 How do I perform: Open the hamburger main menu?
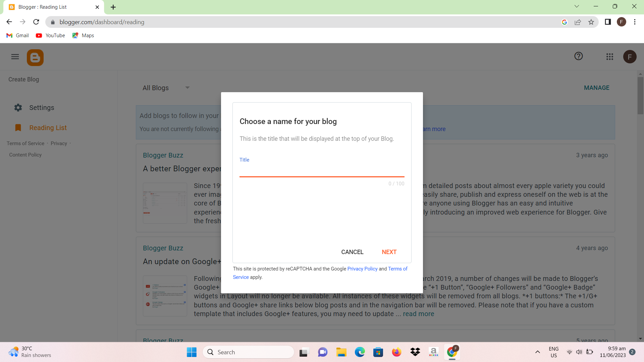pos(15,57)
